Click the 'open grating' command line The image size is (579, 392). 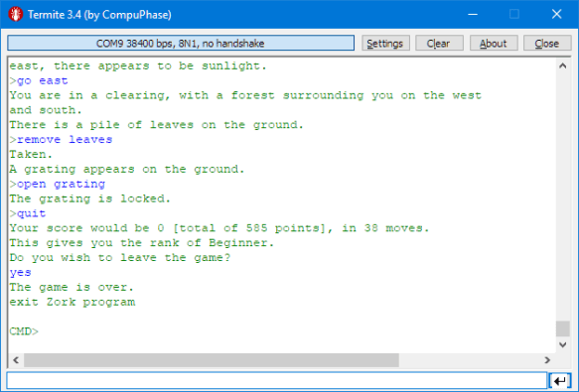(58, 184)
